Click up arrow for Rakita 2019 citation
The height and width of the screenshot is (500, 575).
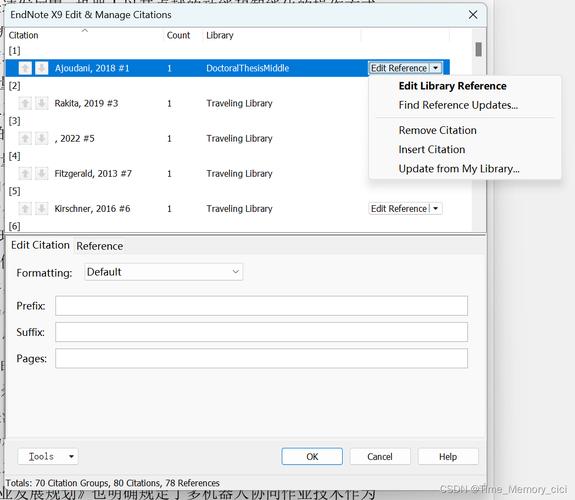pyautogui.click(x=25, y=103)
